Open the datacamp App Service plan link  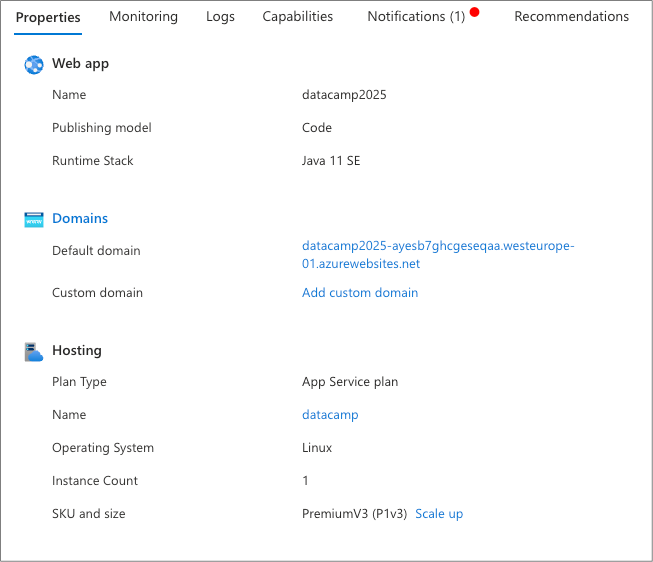coord(330,415)
